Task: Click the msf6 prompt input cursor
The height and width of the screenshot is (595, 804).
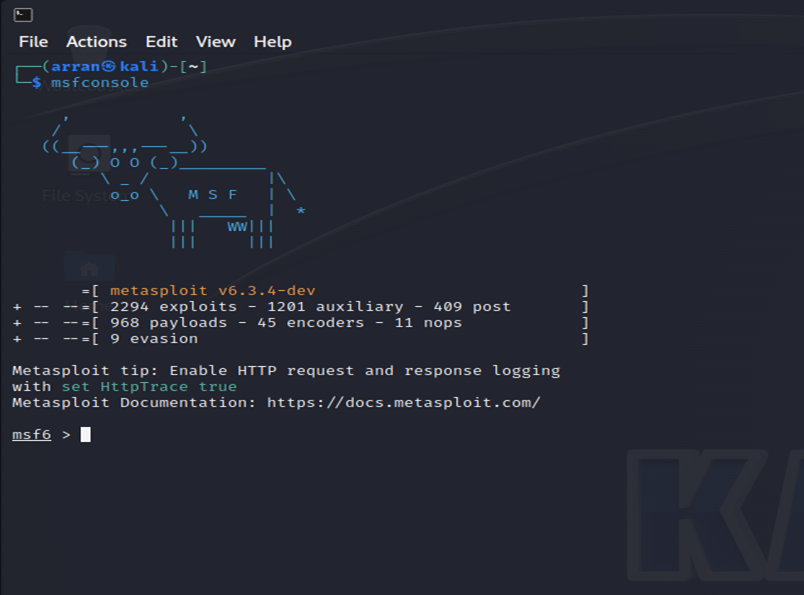Action: [x=86, y=434]
